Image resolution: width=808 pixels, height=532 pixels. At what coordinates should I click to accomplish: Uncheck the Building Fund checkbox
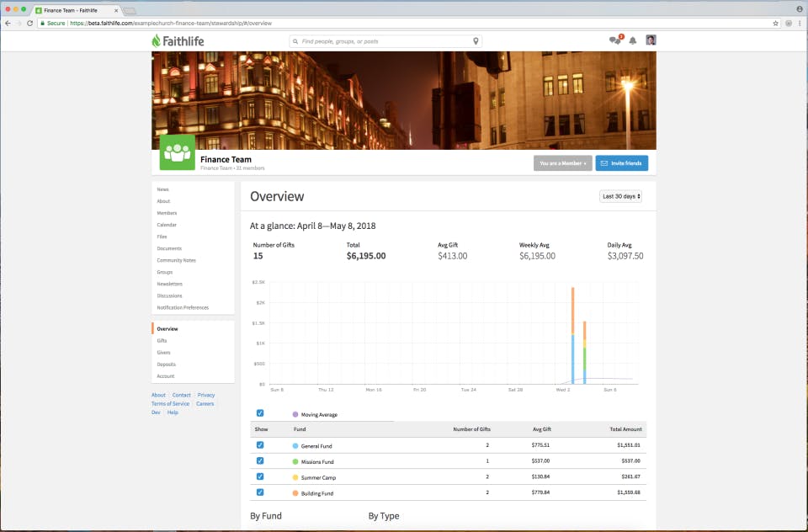pos(260,492)
